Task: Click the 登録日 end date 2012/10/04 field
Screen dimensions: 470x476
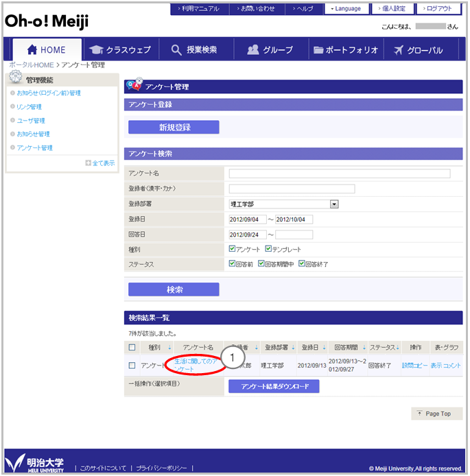Action: [294, 219]
